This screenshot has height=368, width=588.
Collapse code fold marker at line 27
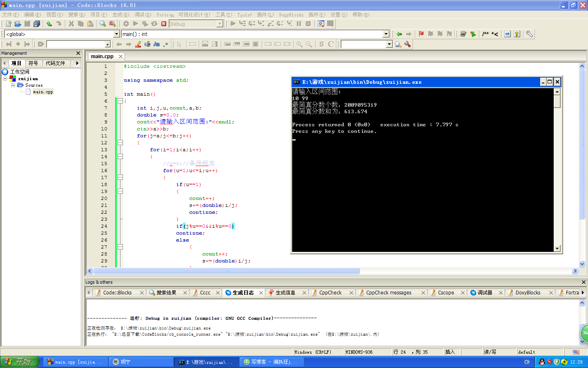click(x=120, y=247)
